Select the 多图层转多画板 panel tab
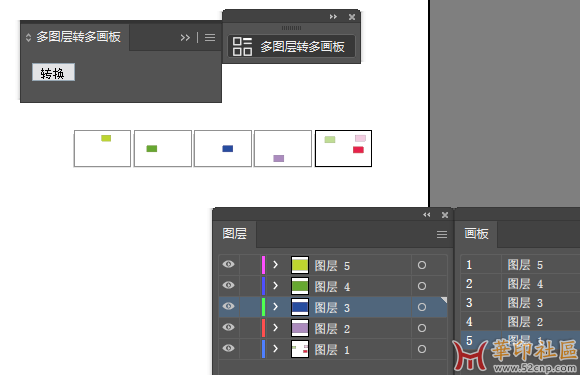This screenshot has height=375, width=580. click(x=75, y=37)
